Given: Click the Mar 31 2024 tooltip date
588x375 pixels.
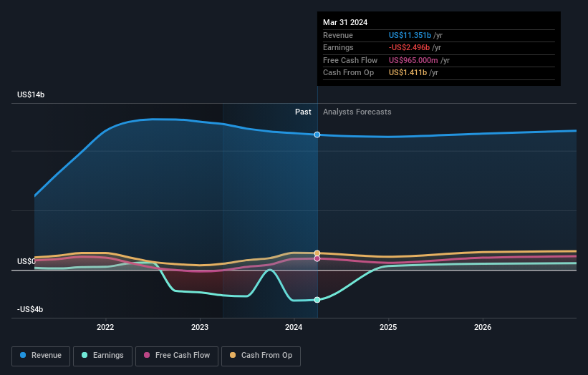Looking at the screenshot, I should coord(345,22).
